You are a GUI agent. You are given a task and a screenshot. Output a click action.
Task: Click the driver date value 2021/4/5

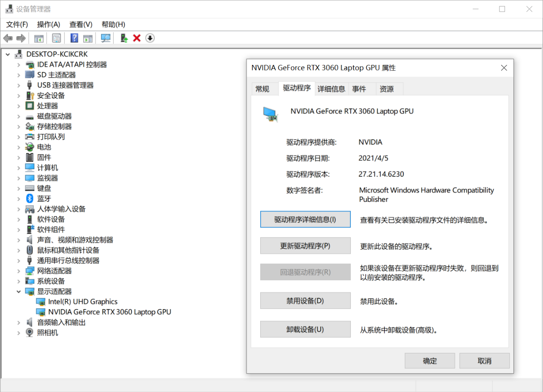[373, 158]
